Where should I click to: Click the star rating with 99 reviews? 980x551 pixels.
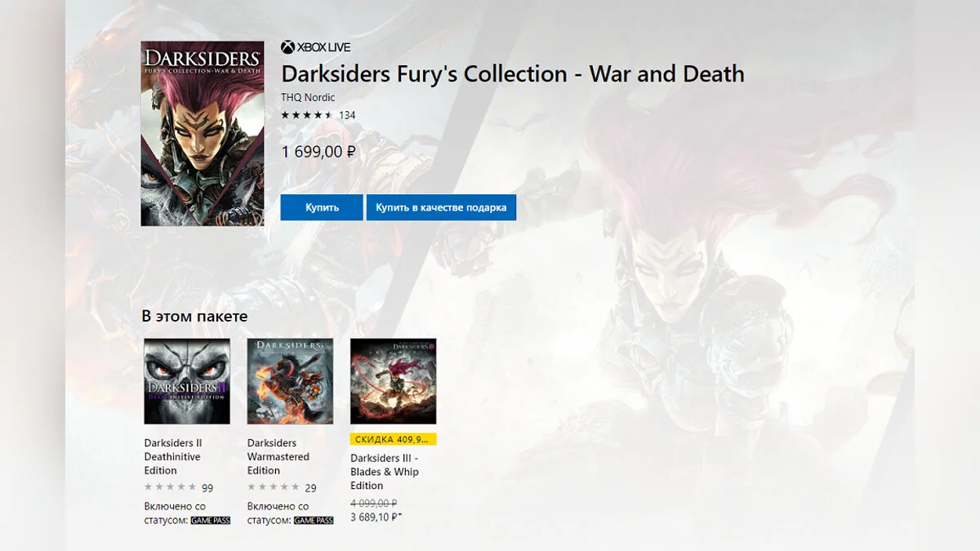(x=171, y=487)
